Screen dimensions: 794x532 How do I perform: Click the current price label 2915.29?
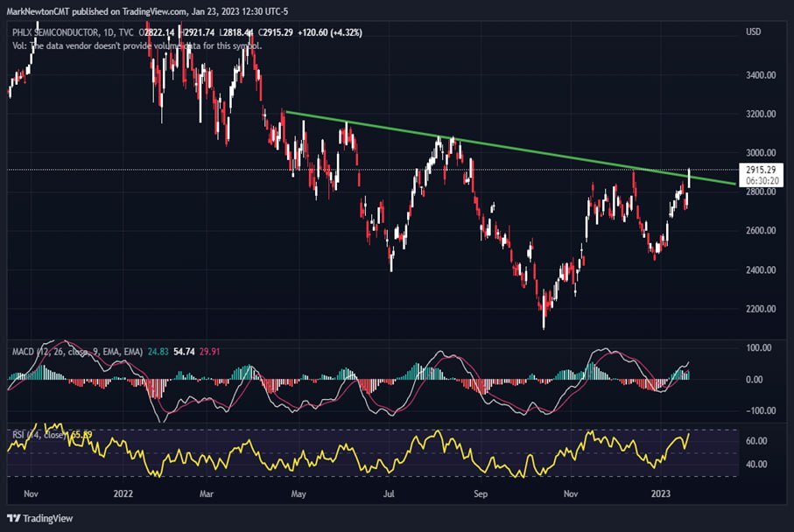[761, 170]
